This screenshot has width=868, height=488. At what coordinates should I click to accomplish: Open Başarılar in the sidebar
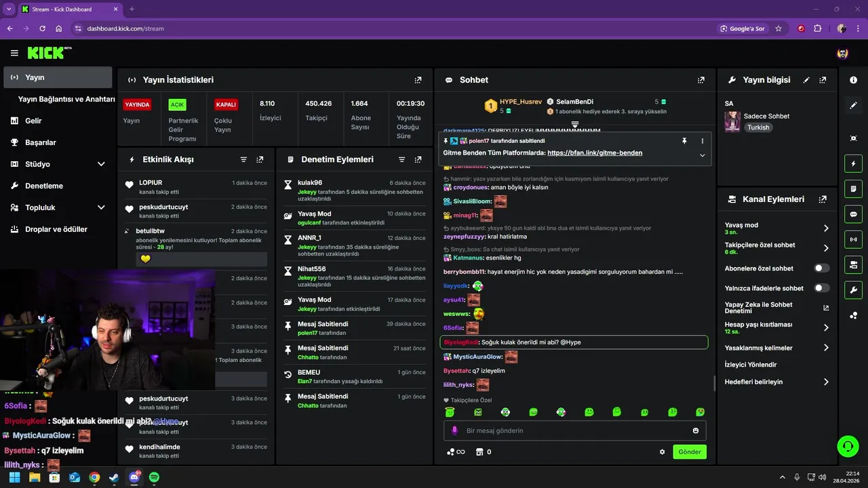point(58,142)
